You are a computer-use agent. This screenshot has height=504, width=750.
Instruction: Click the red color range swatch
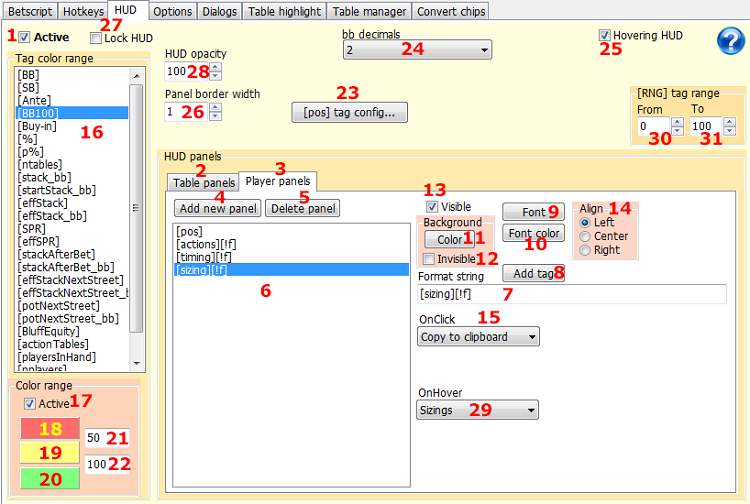click(x=50, y=428)
